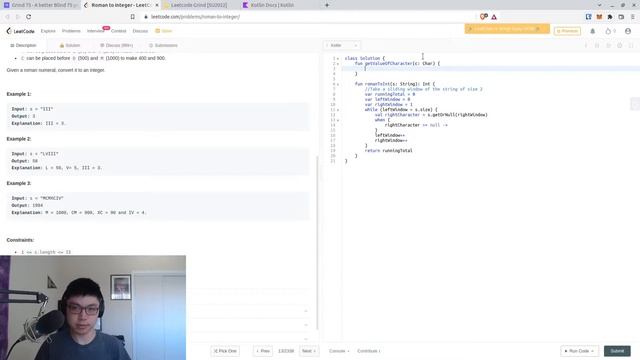This screenshot has height=360, width=640.
Task: Fold the romanToInt function at line 5
Action: [x=338, y=84]
